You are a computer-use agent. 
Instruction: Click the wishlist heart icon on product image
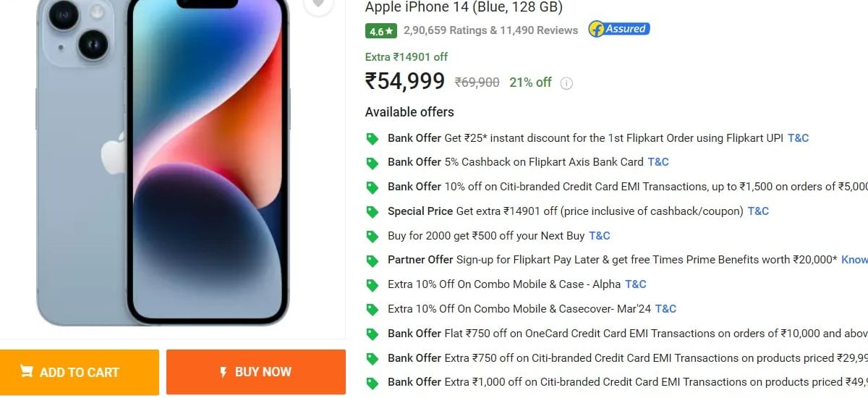point(318,5)
